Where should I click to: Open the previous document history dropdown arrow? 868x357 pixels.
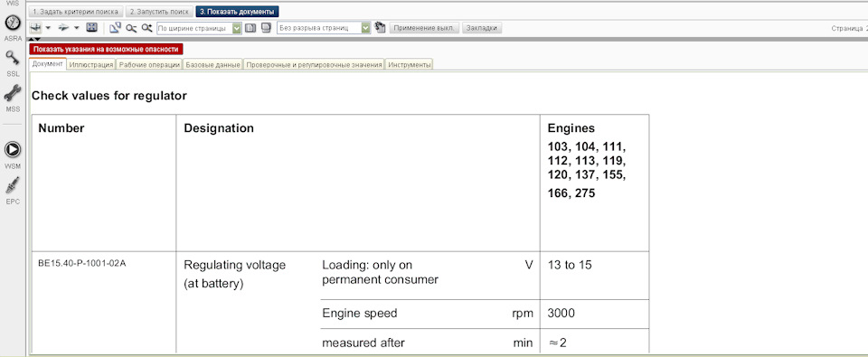point(48,28)
